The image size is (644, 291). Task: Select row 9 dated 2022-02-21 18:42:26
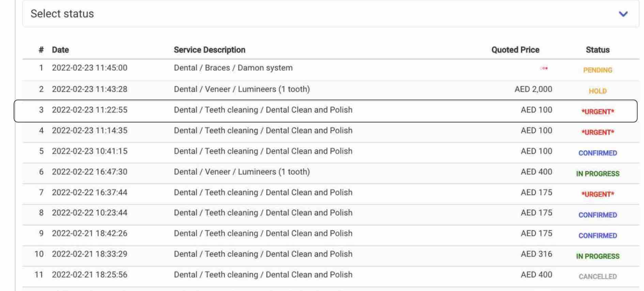pyautogui.click(x=331, y=235)
